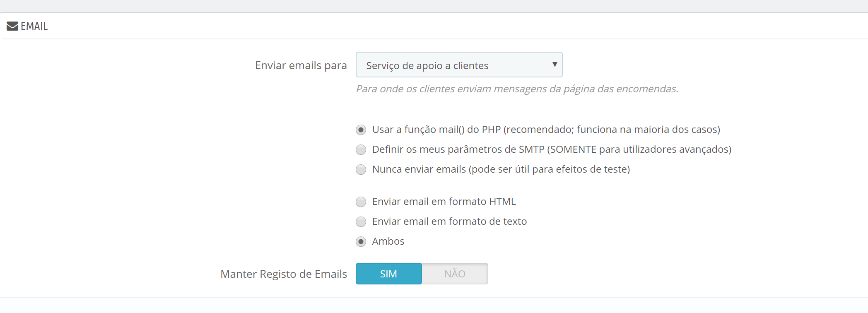This screenshot has width=868, height=313.
Task: Click the envelope icon beside EMAIL heading
Action: [12, 26]
